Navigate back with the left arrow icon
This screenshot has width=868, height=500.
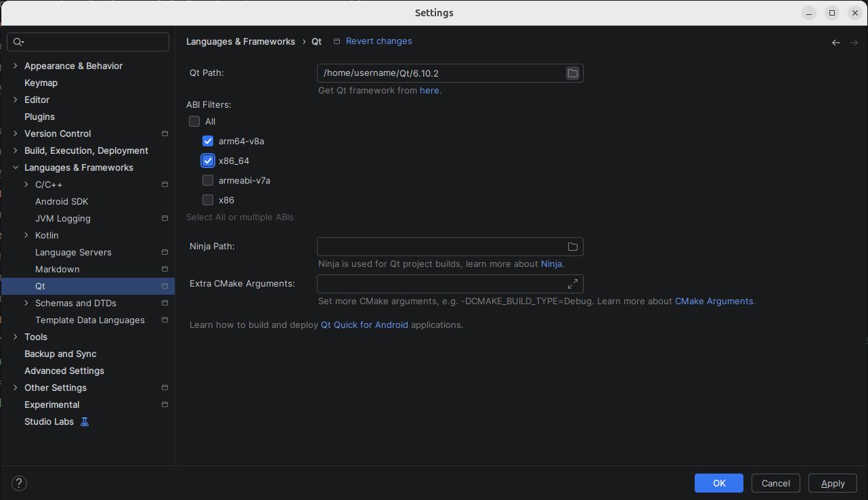(x=836, y=43)
